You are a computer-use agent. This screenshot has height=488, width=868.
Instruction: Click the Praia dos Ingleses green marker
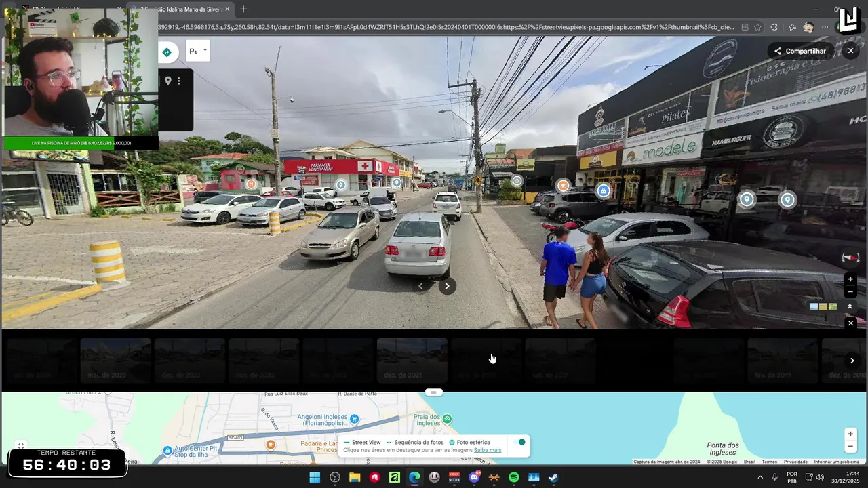point(447,419)
